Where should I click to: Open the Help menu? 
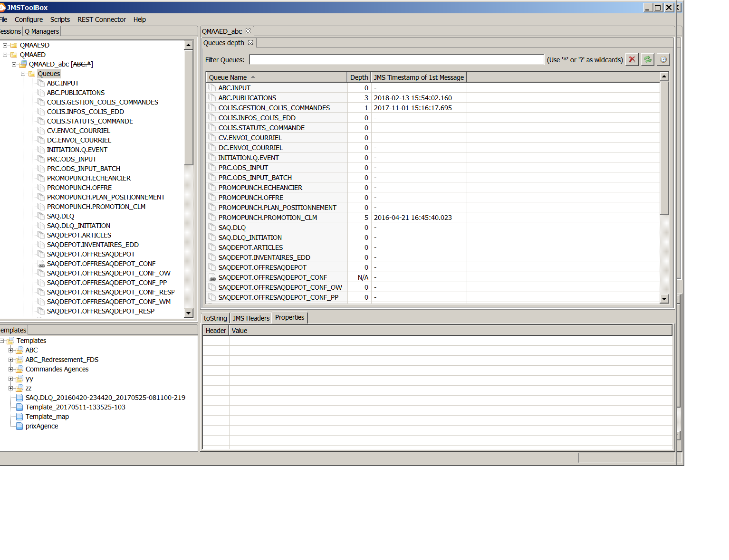tap(140, 19)
